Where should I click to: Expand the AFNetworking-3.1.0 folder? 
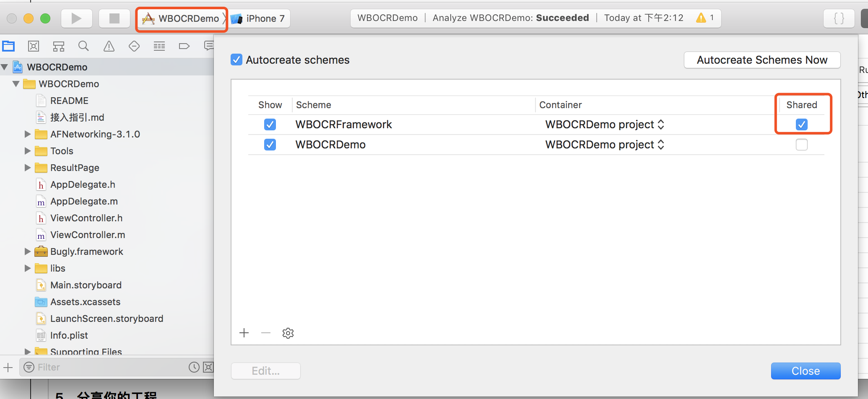click(28, 134)
